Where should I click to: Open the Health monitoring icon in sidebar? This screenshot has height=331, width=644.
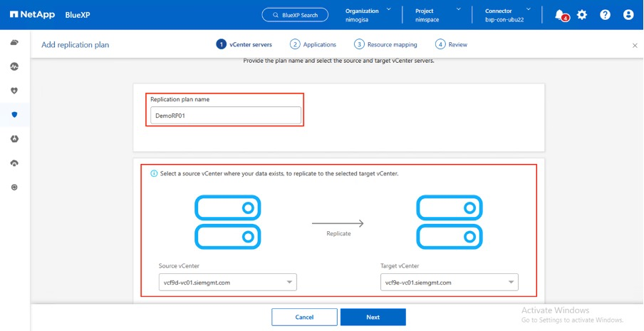pos(14,66)
